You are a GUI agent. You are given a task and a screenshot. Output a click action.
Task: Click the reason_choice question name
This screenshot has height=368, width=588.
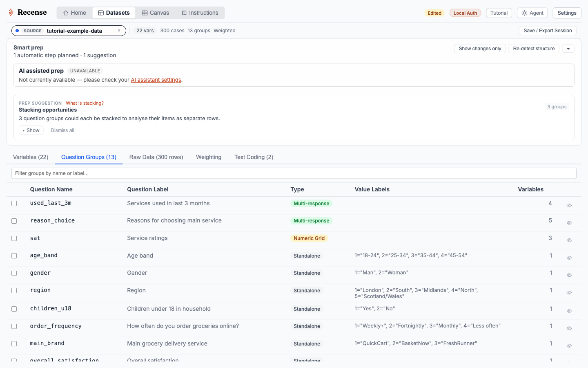(x=52, y=220)
